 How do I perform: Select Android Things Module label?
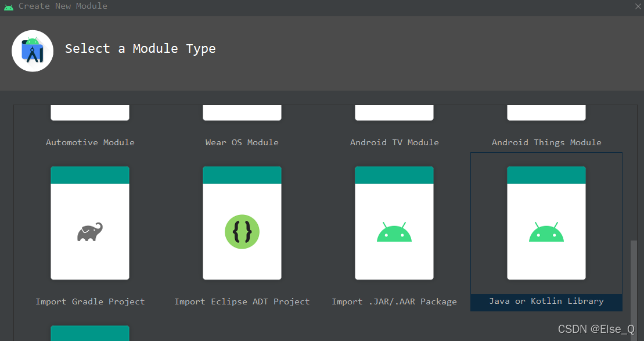tap(546, 142)
